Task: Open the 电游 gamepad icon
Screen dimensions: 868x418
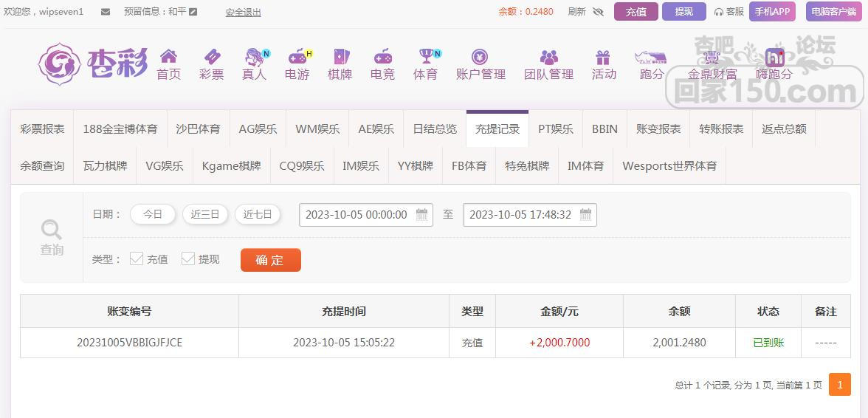Action: [297, 56]
